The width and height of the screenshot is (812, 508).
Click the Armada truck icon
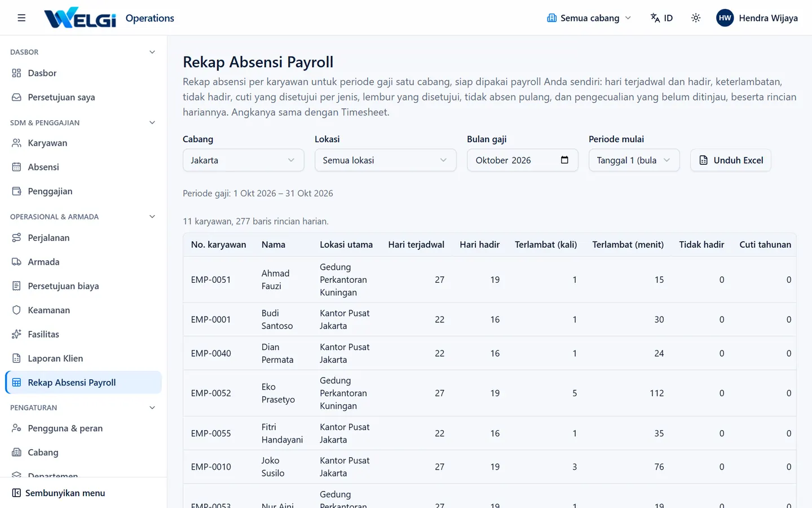click(16, 262)
